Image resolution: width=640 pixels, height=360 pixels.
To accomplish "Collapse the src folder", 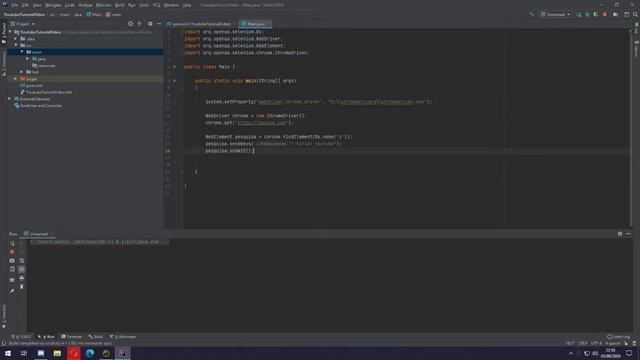I will click(x=16, y=45).
